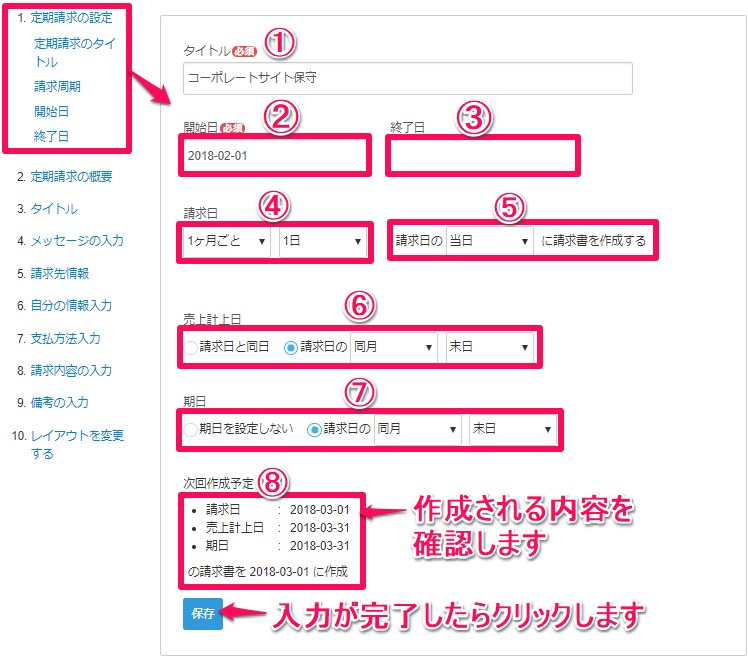This screenshot has height=658, width=748.
Task: Click the 売上計上日 2018-03-31 schedule value
Action: 320,528
